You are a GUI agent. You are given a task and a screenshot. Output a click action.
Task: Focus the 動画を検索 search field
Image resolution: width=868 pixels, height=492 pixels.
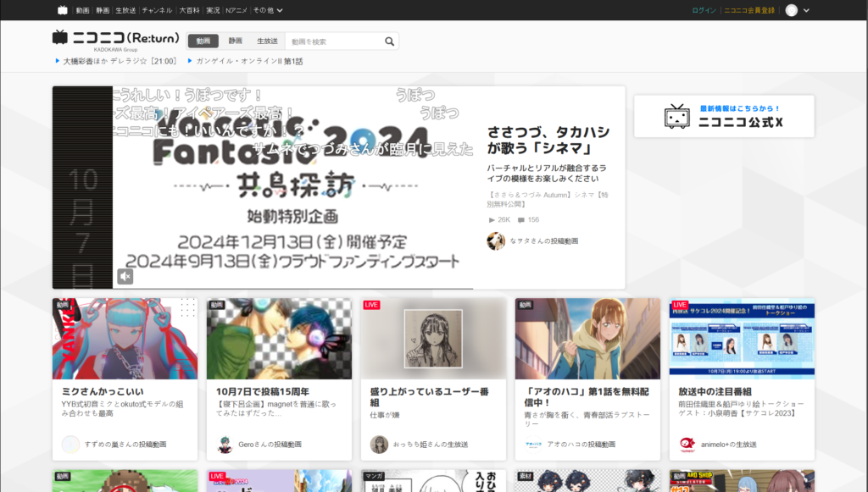(x=334, y=41)
